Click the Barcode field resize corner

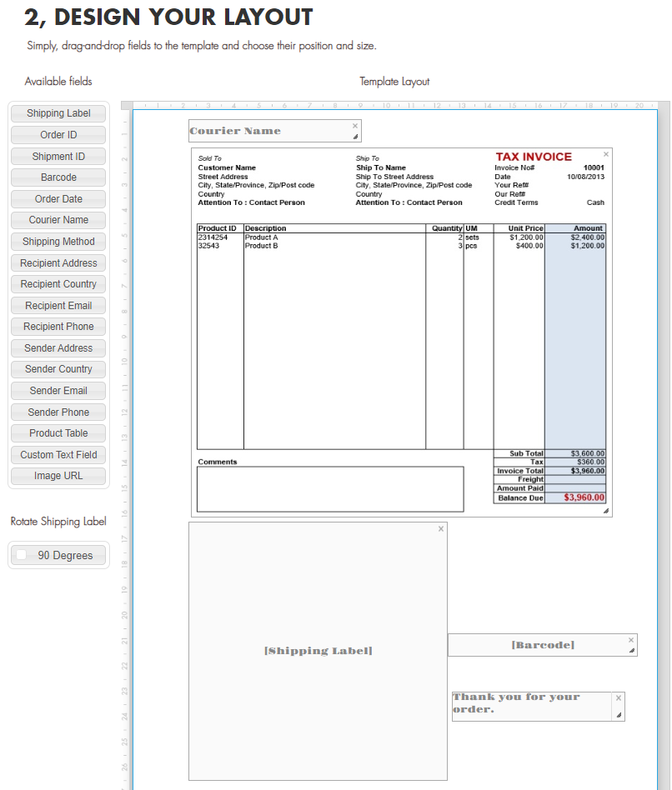tap(631, 650)
